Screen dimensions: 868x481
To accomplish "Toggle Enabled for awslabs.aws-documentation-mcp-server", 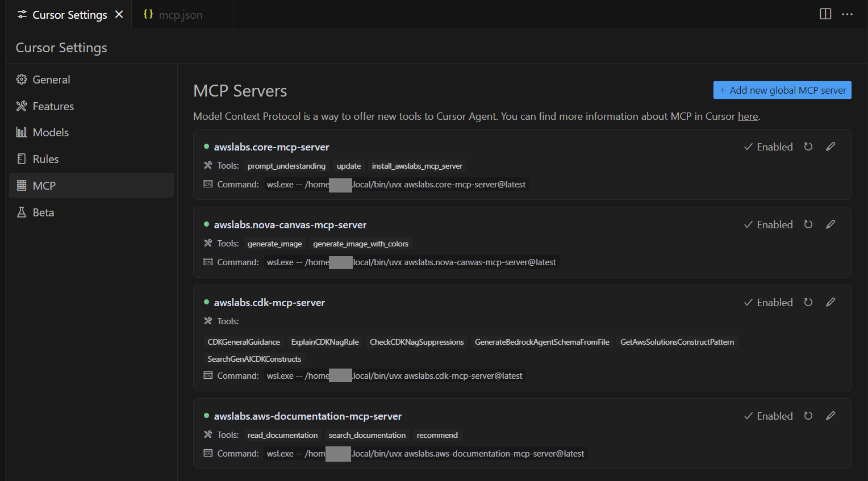I will (769, 416).
